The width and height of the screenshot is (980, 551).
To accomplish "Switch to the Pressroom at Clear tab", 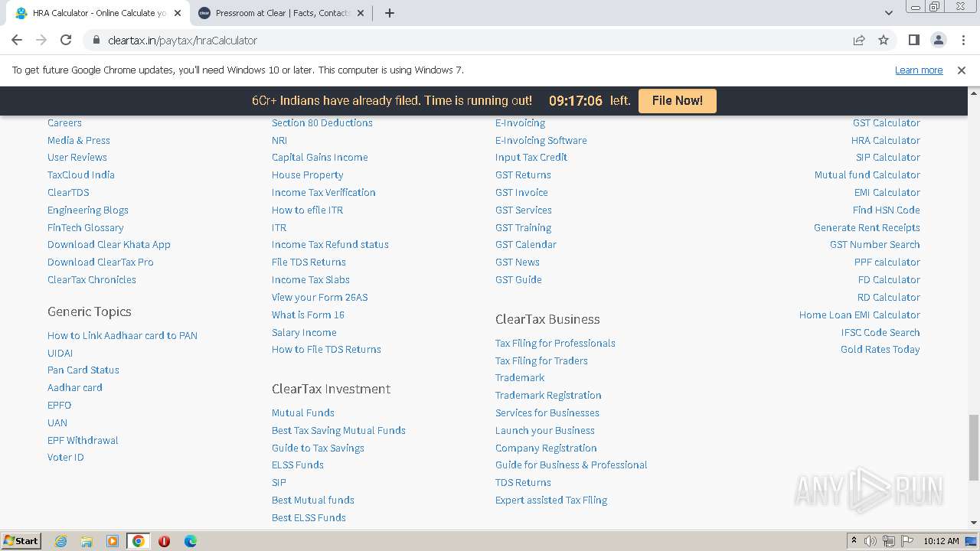I will pyautogui.click(x=281, y=13).
